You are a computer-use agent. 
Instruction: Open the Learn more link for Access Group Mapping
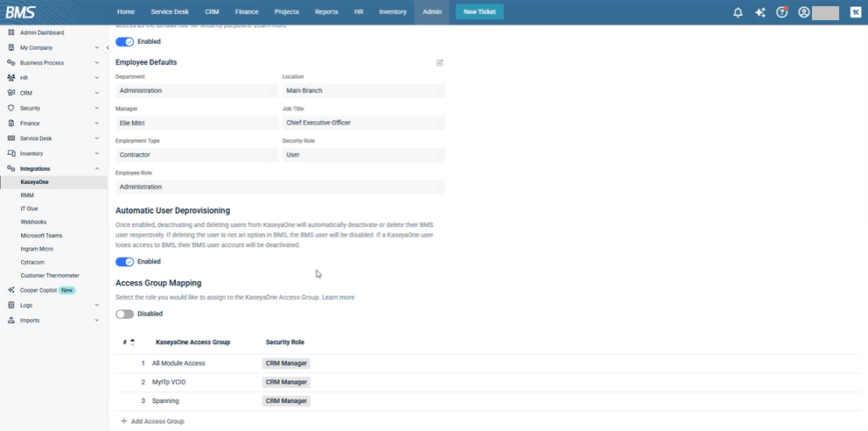338,298
